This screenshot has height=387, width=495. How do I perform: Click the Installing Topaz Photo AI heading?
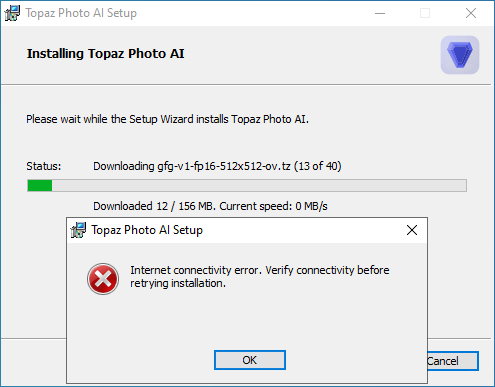pyautogui.click(x=105, y=54)
